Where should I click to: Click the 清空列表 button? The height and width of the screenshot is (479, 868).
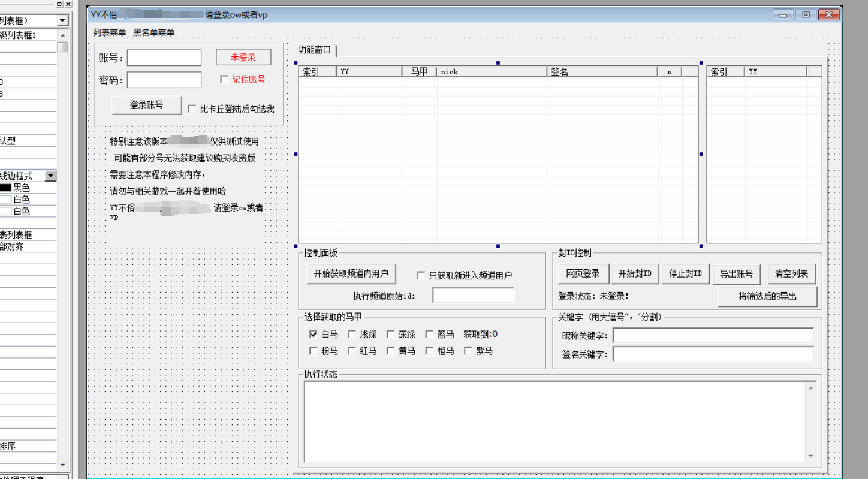point(791,274)
